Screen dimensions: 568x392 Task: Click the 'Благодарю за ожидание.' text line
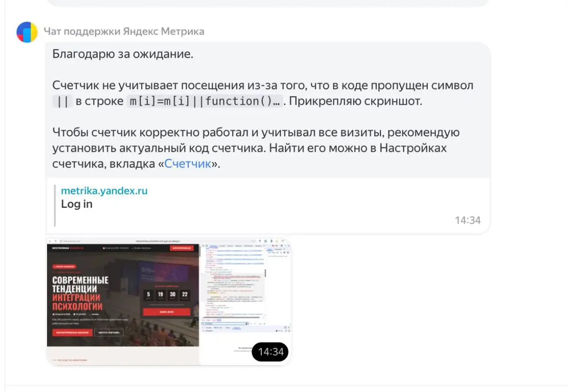[123, 54]
